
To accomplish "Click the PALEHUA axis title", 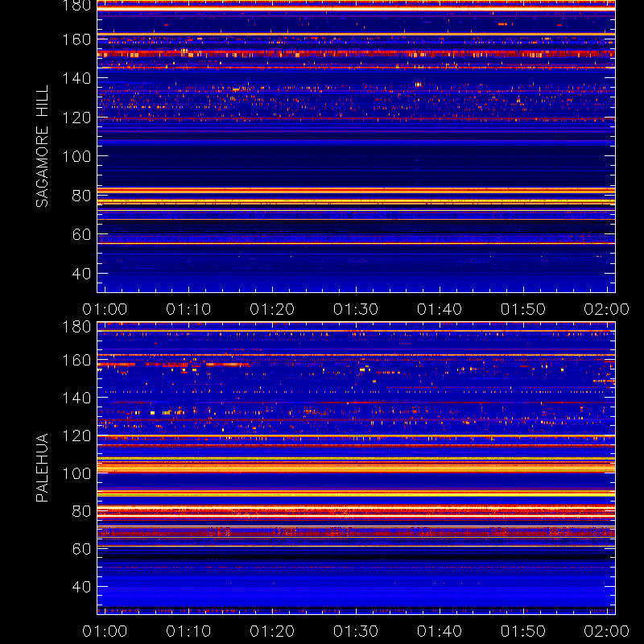I will point(42,468).
